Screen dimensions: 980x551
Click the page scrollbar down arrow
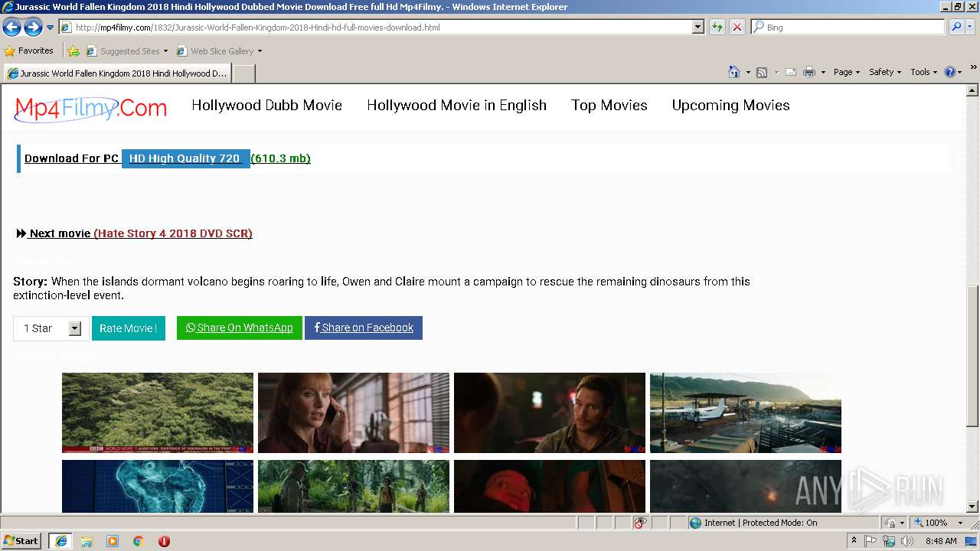point(972,507)
